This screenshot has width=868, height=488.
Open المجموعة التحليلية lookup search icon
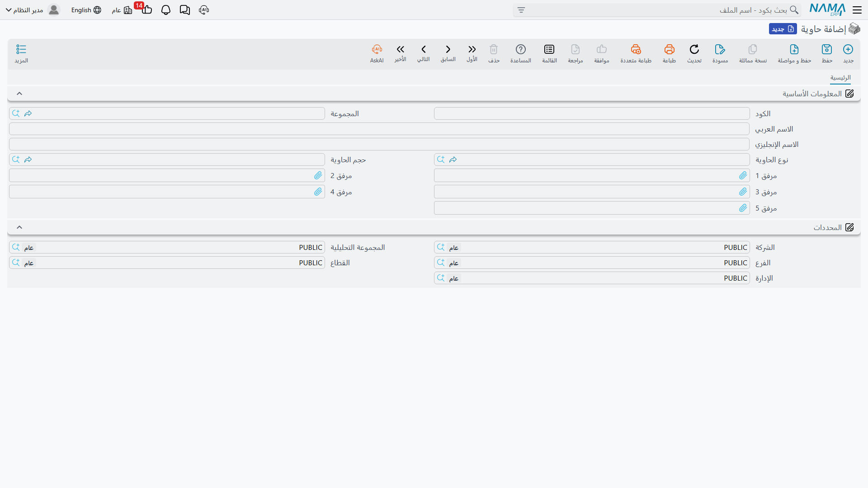point(16,247)
